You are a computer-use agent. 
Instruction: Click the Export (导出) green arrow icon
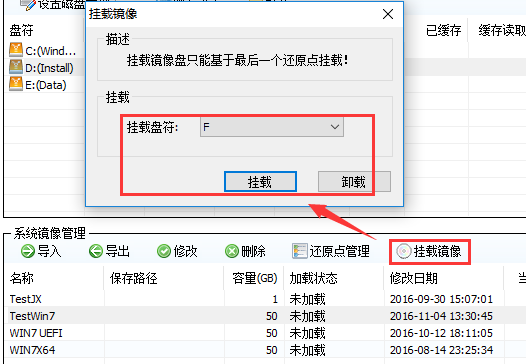click(x=96, y=251)
